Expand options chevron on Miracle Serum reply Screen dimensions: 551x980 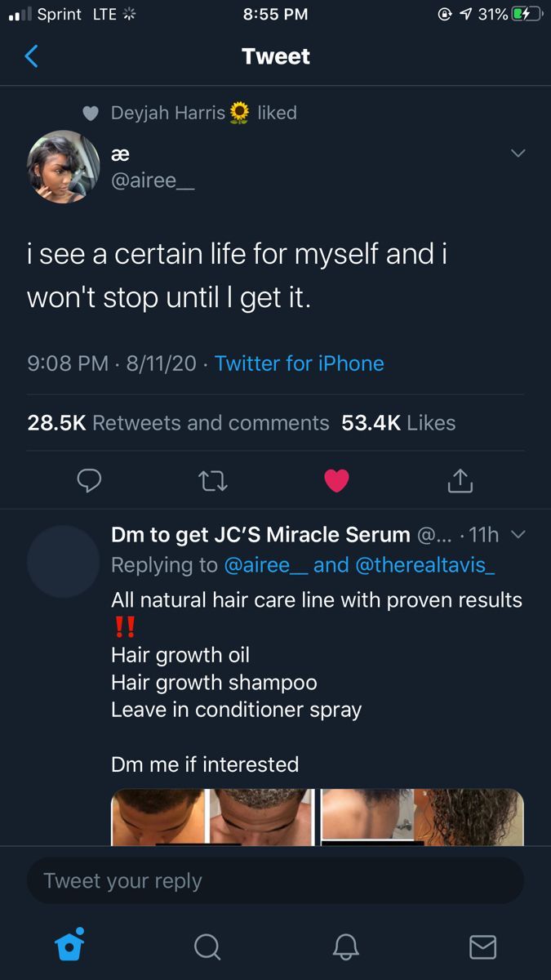[518, 535]
